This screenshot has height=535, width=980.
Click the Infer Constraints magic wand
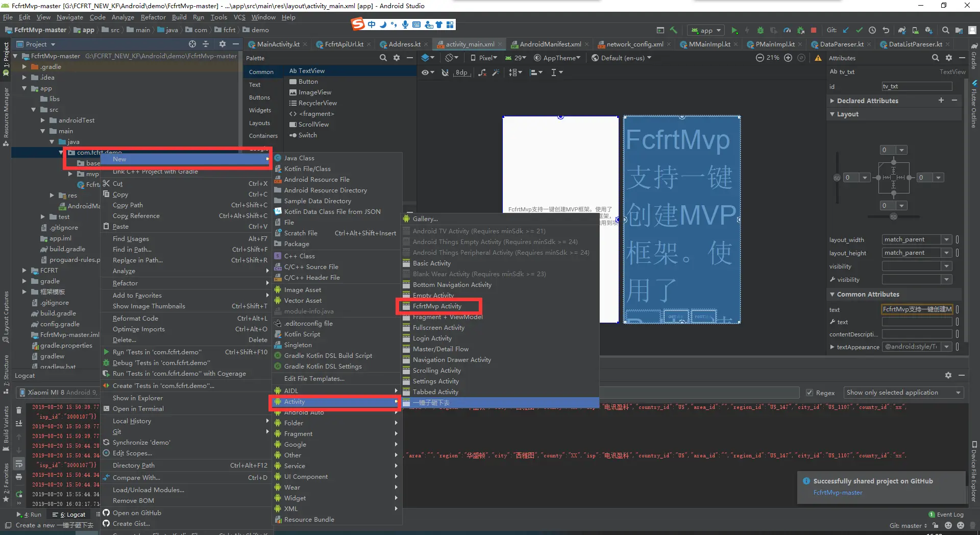point(495,72)
